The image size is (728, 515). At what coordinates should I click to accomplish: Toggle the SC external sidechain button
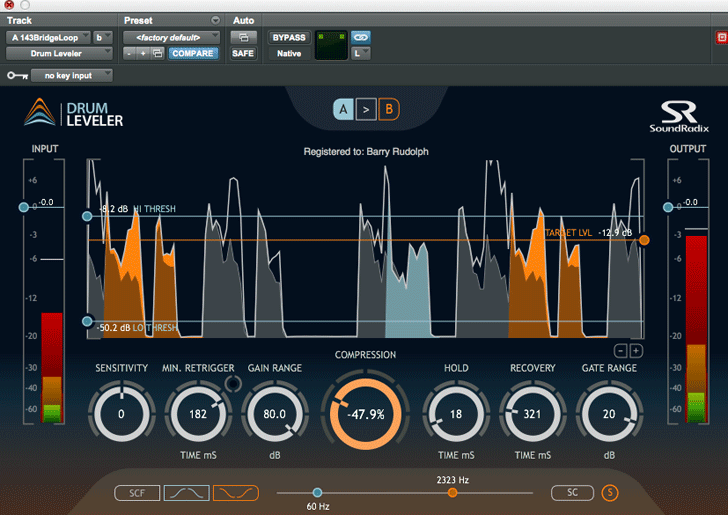click(572, 493)
